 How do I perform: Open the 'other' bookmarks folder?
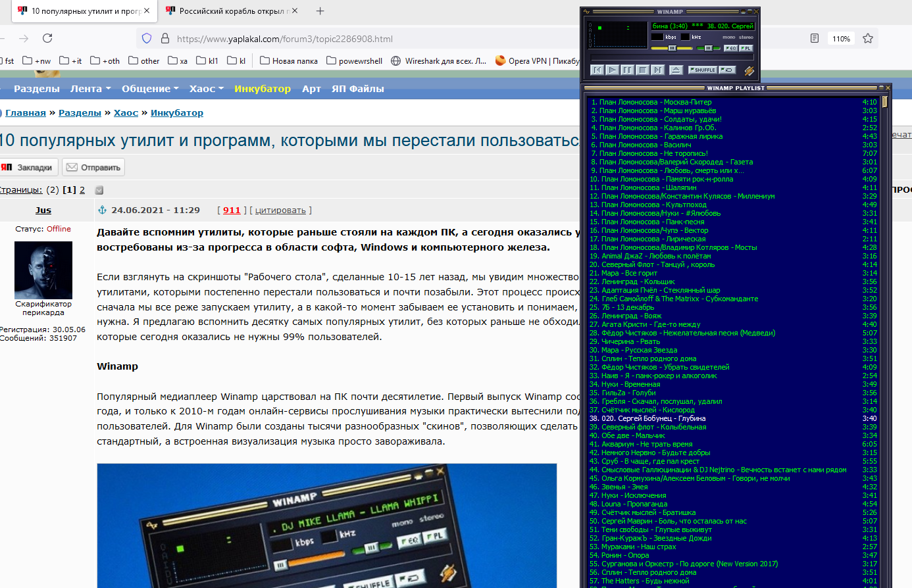[x=144, y=61]
